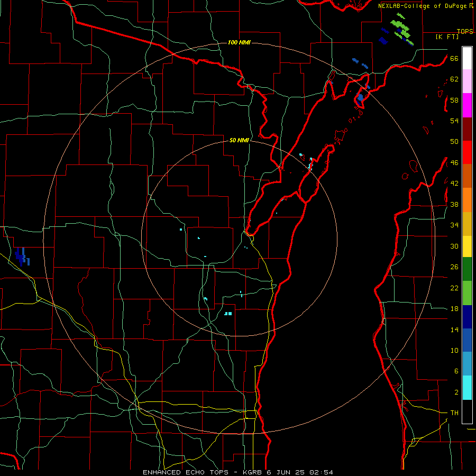Click the '100 NMI' range ring label
The image size is (476, 476).
(239, 42)
